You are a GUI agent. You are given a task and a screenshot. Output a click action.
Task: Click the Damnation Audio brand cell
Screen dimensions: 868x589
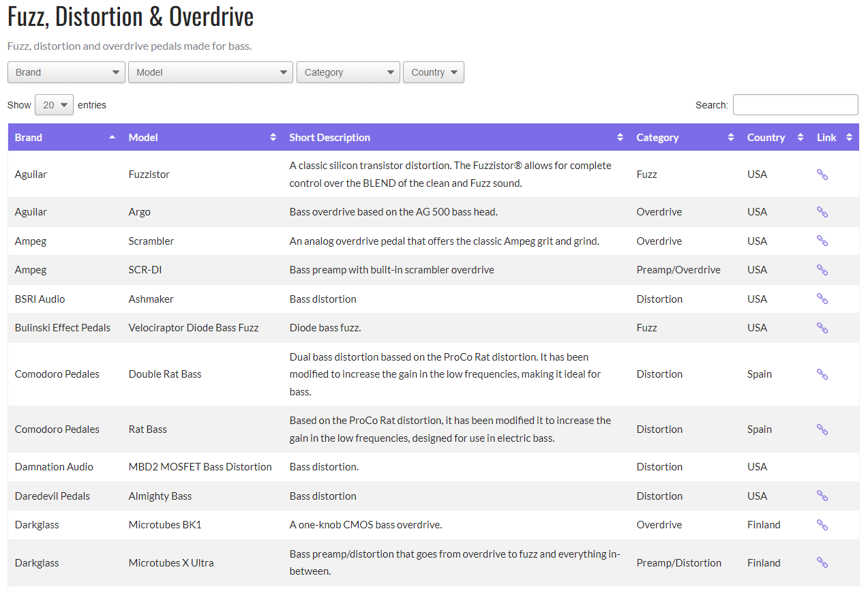coord(54,467)
